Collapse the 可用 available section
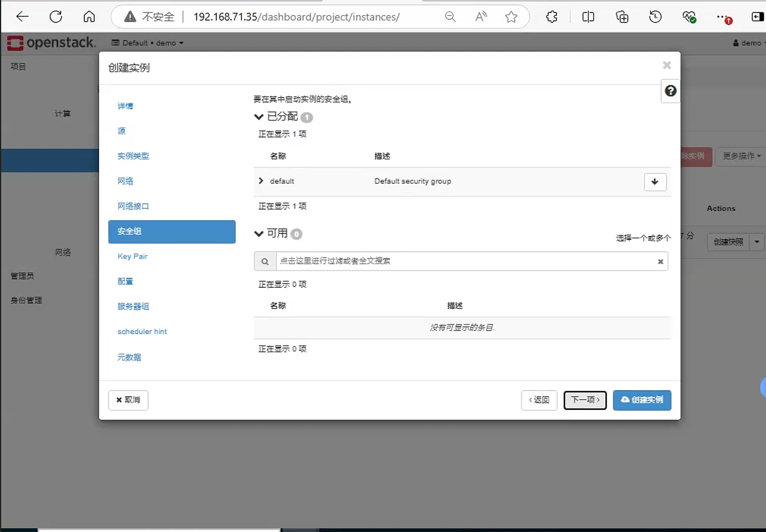766x532 pixels. pyautogui.click(x=259, y=234)
